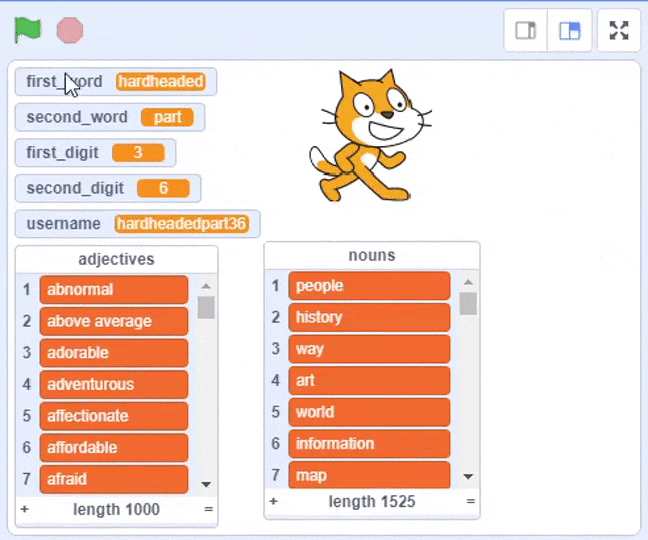
Task: Click the username variable monitor
Action: [137, 224]
